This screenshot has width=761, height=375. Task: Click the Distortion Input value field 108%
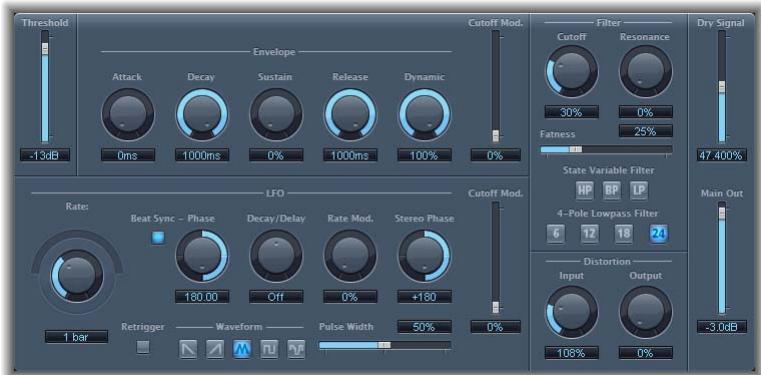(571, 353)
